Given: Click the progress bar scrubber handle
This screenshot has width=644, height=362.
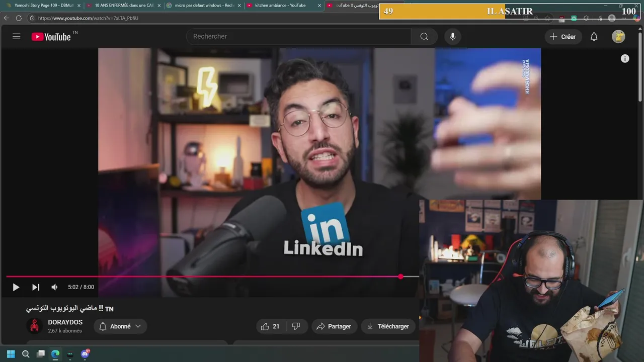Looking at the screenshot, I should pyautogui.click(x=400, y=277).
